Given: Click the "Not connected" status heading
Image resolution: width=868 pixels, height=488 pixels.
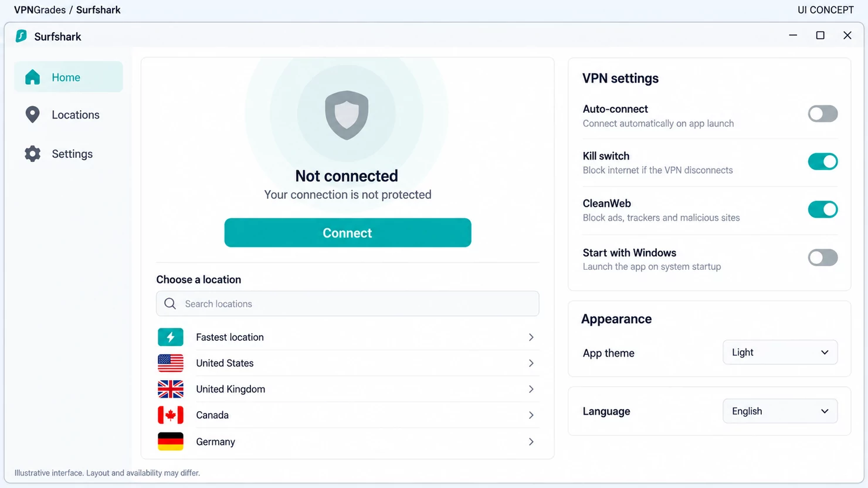Looking at the screenshot, I should (x=347, y=176).
